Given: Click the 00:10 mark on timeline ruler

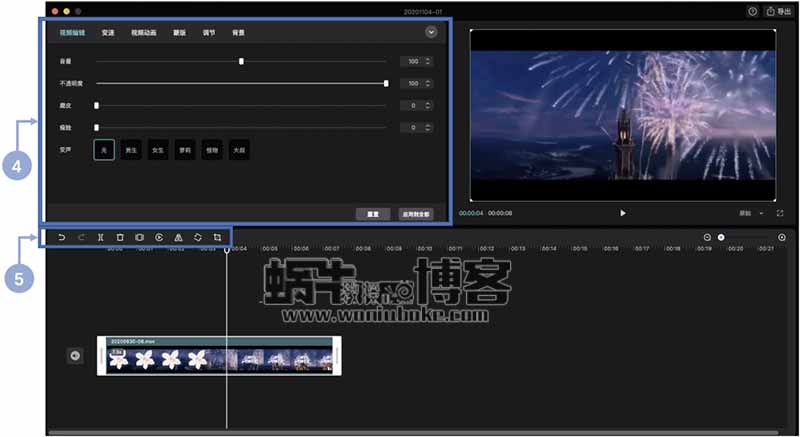Looking at the screenshot, I should tap(424, 249).
